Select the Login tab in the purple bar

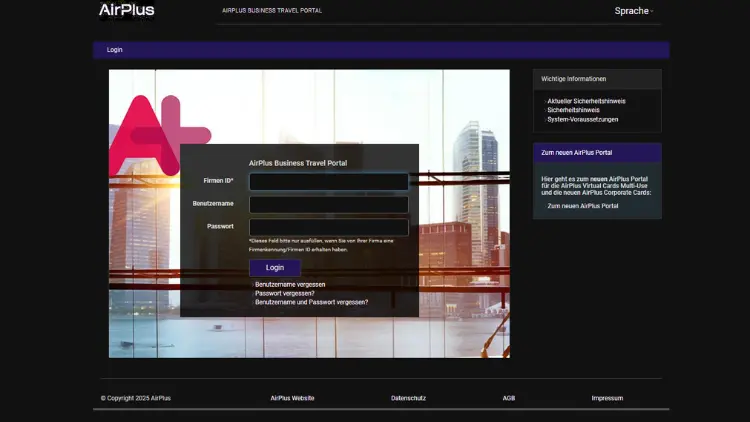coord(114,50)
